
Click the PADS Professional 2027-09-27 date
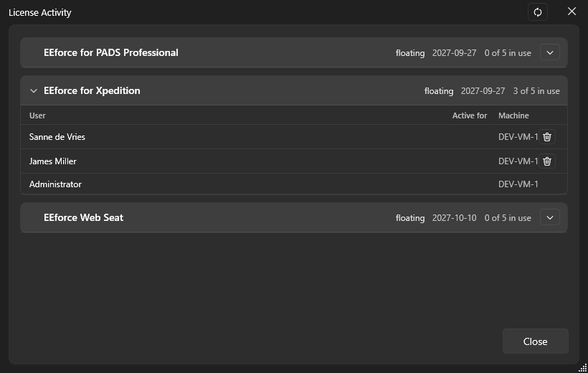pyautogui.click(x=454, y=53)
